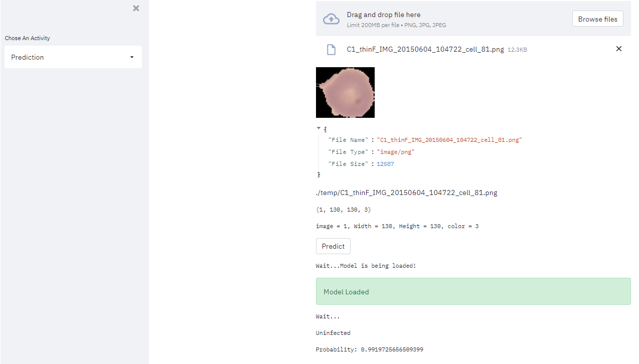639x364 pixels.
Task: Click the ./temp file path text
Action: point(406,193)
